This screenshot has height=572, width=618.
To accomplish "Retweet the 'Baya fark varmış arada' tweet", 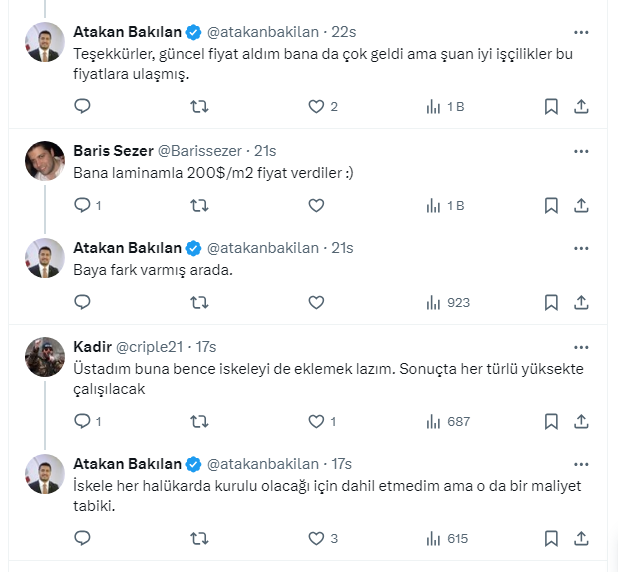I will tap(199, 302).
